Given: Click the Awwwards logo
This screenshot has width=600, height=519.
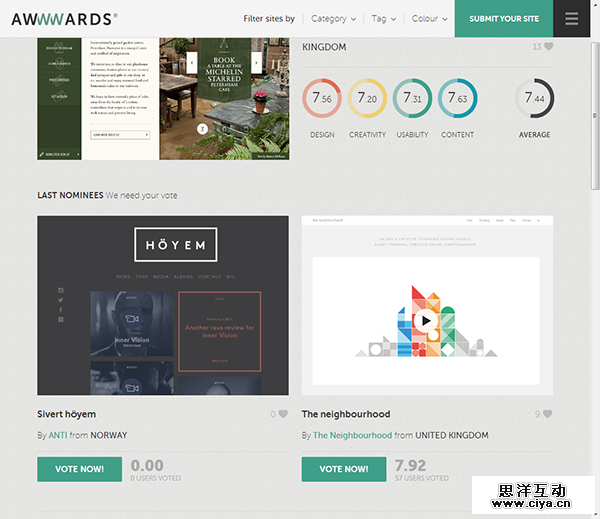Looking at the screenshot, I should [x=64, y=18].
